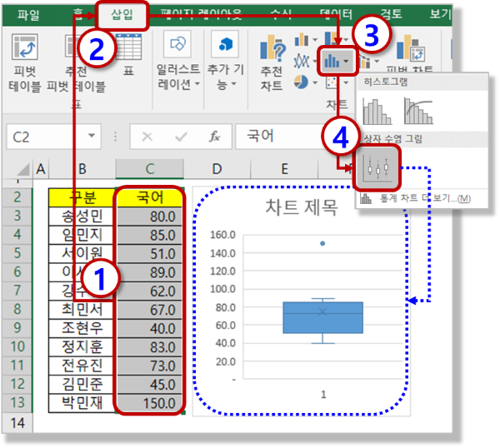The width and height of the screenshot is (500, 448).
Task: Select column A header
Action: pos(41,169)
